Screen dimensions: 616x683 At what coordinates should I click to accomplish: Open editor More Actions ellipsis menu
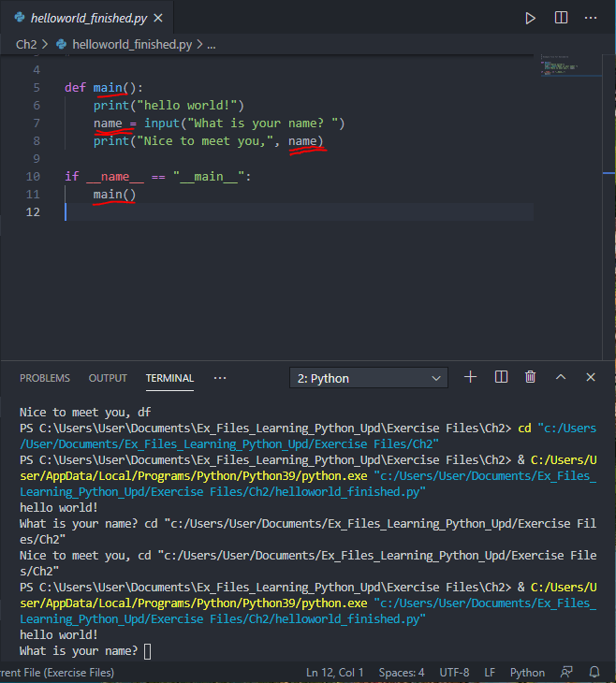pyautogui.click(x=591, y=18)
